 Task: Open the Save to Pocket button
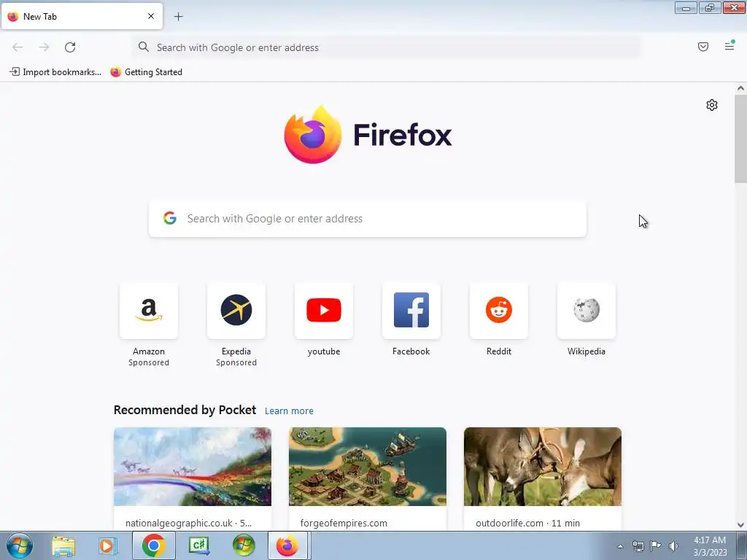[703, 47]
